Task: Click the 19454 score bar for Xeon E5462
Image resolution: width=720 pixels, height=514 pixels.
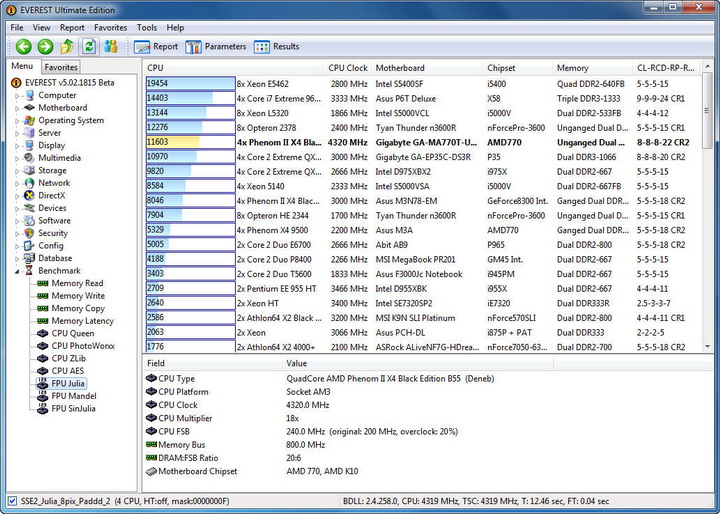Action: (191, 84)
